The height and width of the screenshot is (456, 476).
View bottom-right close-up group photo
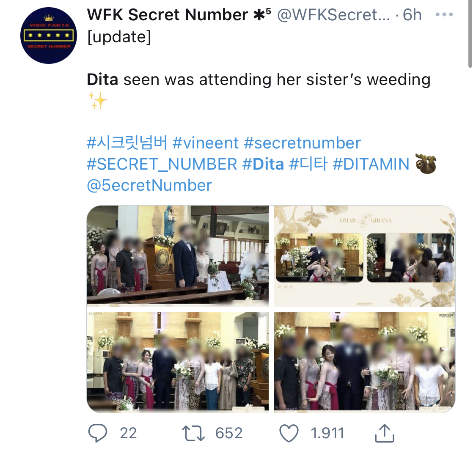[x=365, y=362]
